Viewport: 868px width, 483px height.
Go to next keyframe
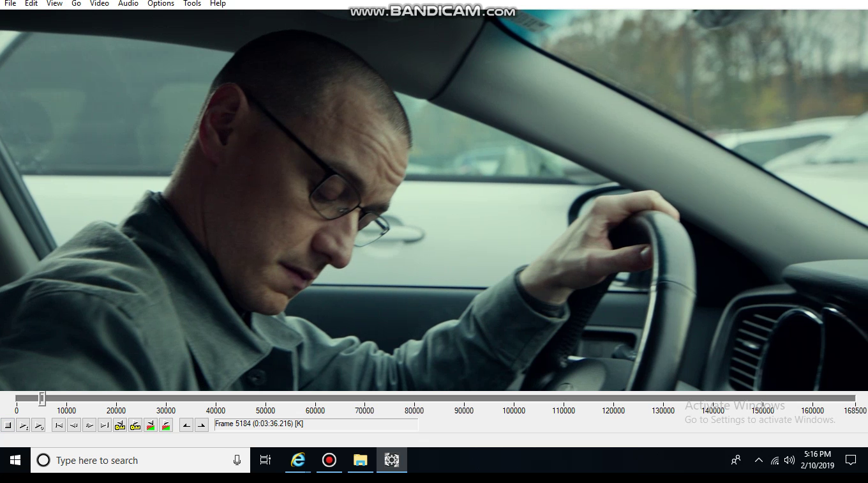point(135,425)
